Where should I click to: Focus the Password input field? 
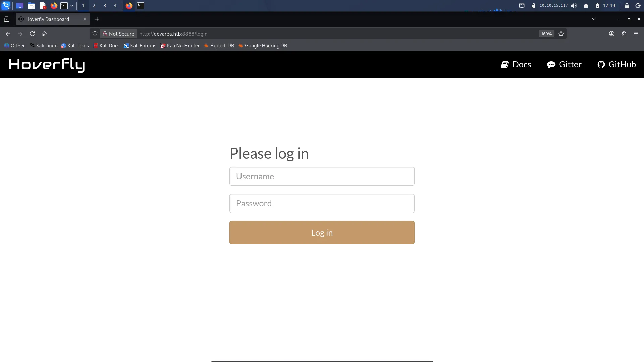coord(322,203)
